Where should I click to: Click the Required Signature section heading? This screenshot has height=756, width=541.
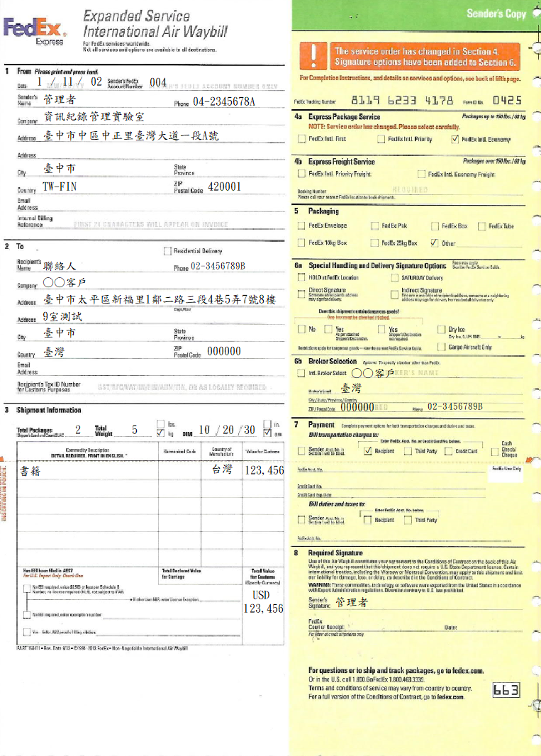(x=335, y=553)
